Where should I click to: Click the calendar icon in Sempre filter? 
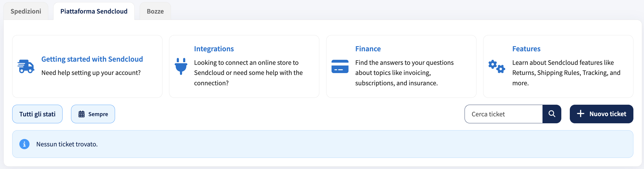point(81,114)
